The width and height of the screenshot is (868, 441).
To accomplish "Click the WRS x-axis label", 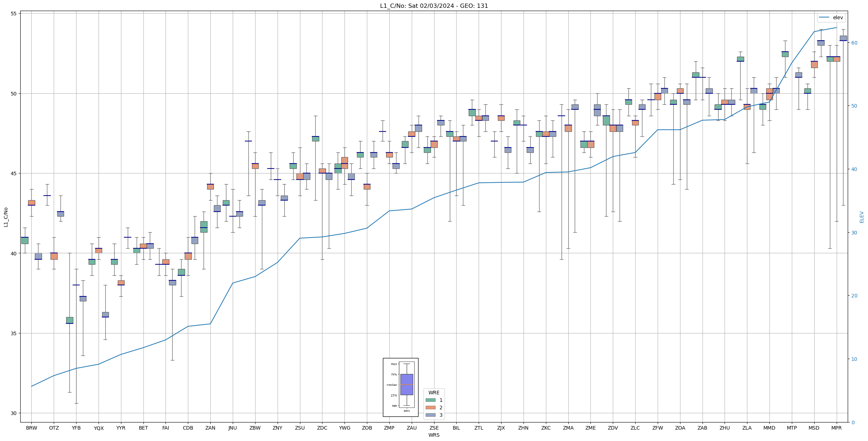I will tap(434, 435).
